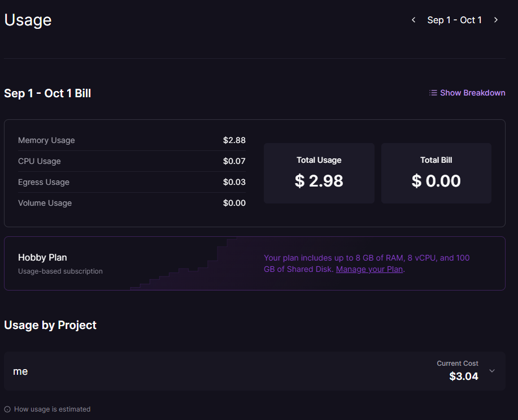Go to the next billing period
Image resolution: width=518 pixels, height=420 pixels.
coord(496,20)
